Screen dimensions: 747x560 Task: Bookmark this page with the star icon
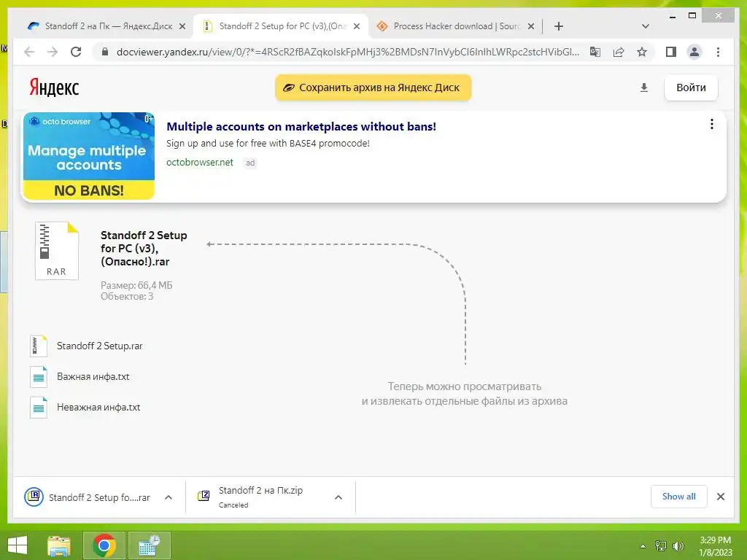[x=642, y=52]
